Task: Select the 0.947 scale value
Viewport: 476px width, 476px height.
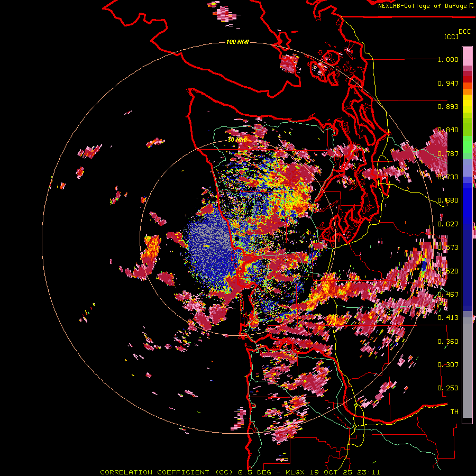Action: (x=448, y=83)
